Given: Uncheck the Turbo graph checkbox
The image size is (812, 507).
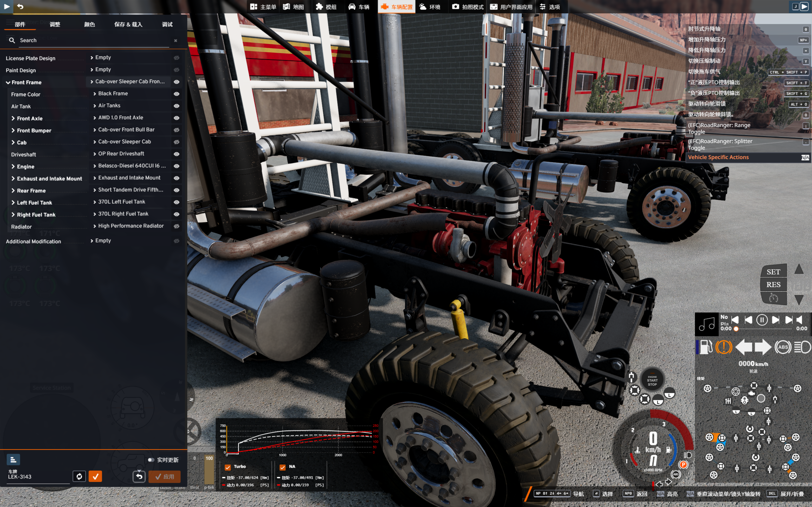Looking at the screenshot, I should click(228, 467).
